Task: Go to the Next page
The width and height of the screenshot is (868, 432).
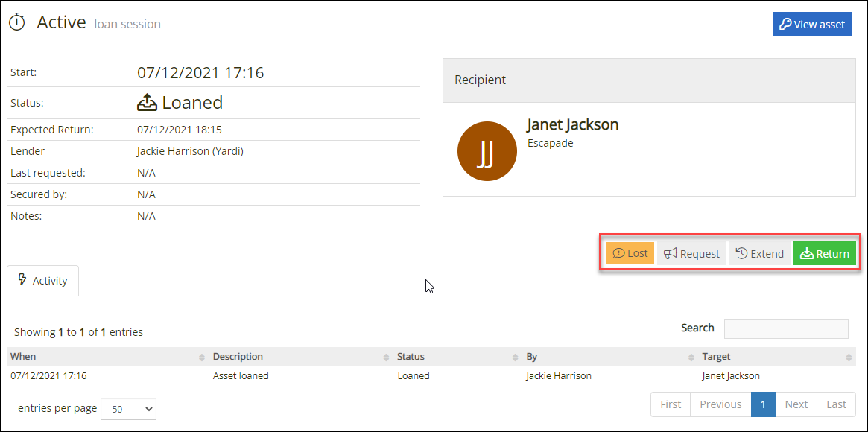Action: coord(796,404)
